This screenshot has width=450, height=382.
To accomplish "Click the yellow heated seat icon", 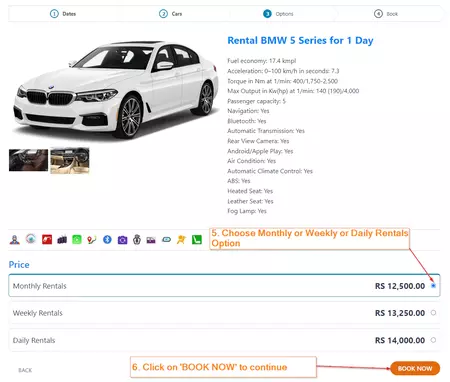I will (181, 239).
